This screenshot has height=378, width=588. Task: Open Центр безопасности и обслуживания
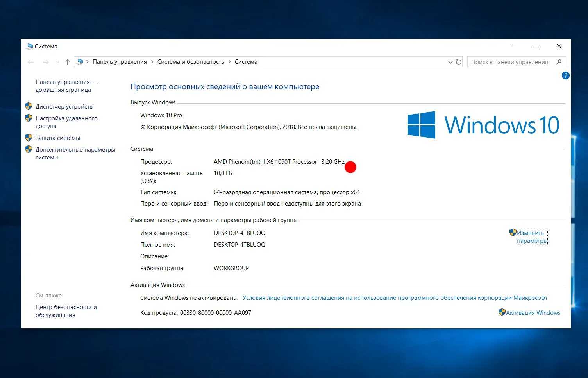tap(66, 311)
